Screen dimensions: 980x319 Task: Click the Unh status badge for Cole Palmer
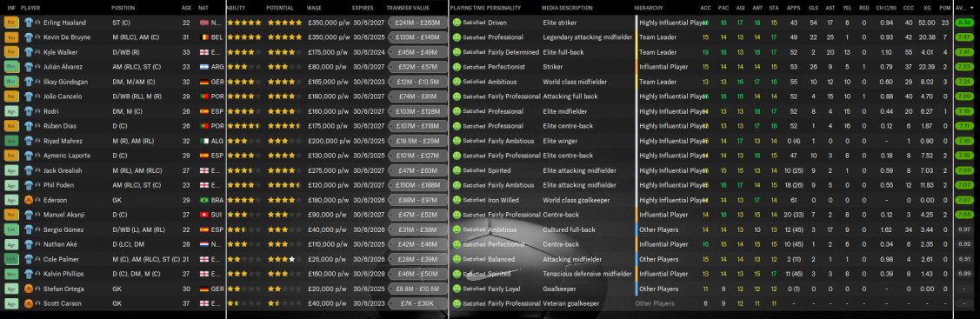[x=11, y=259]
